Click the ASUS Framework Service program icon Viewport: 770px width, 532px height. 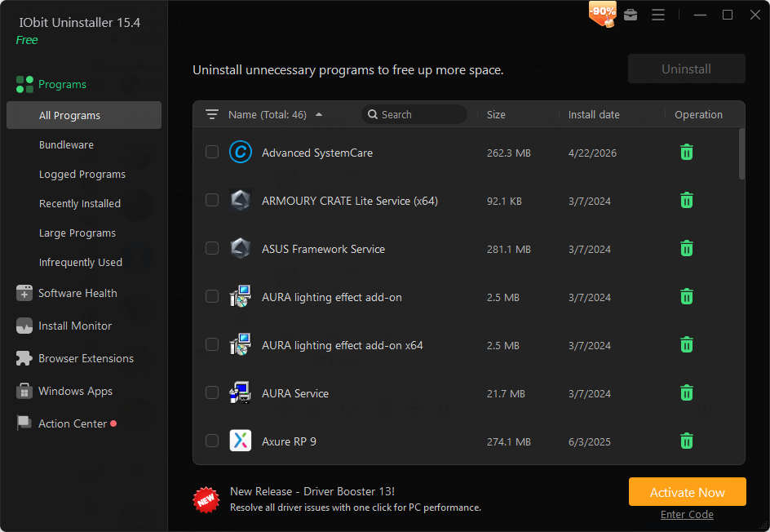(241, 249)
